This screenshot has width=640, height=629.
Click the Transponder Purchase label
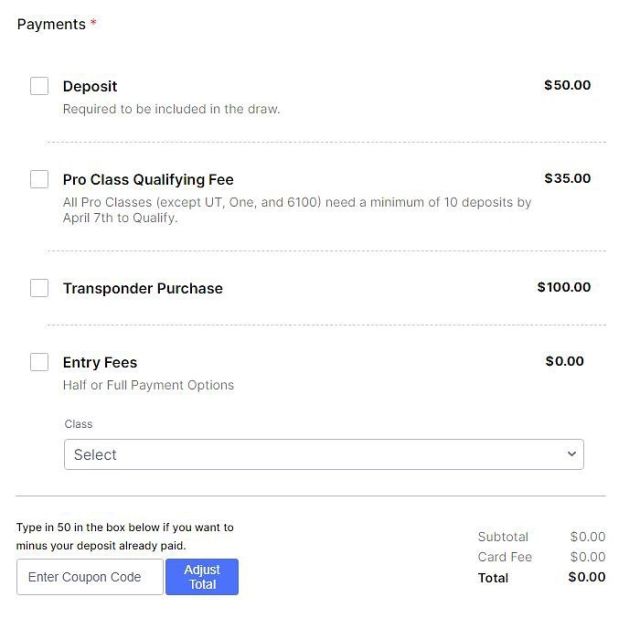point(143,288)
